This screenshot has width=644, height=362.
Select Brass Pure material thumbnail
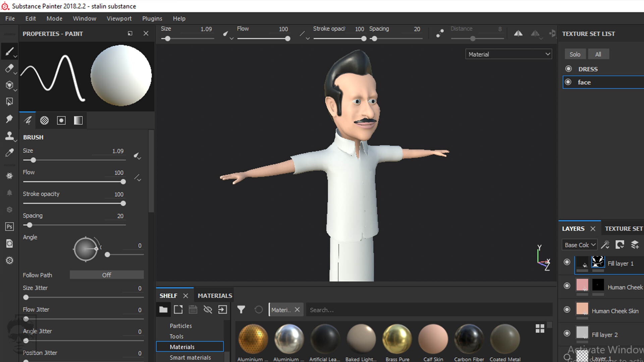coord(397,339)
